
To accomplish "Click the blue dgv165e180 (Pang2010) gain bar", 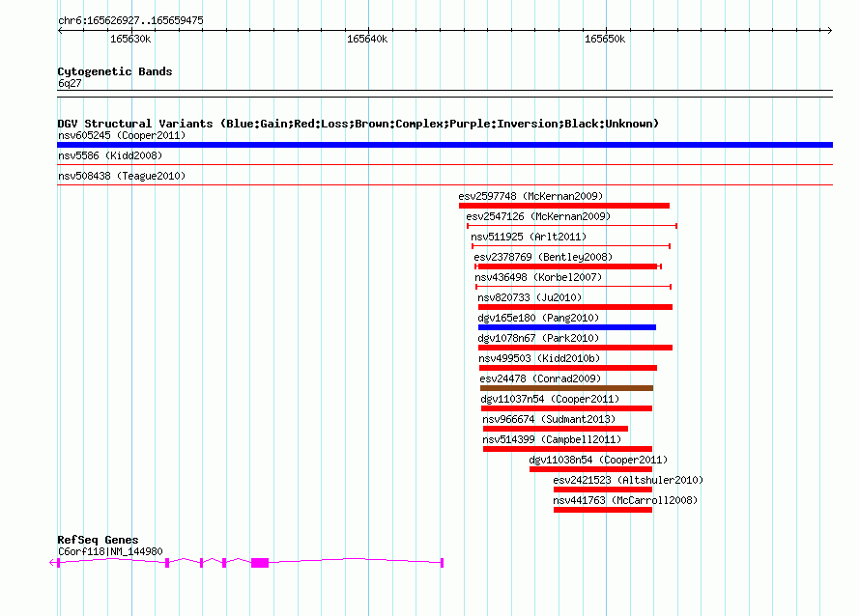I will [566, 327].
